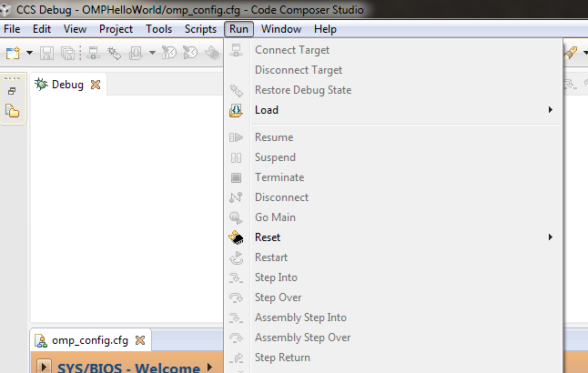Screen dimensions: 588x373
Task: Select Restore Debug State entry
Action: tap(393, 90)
